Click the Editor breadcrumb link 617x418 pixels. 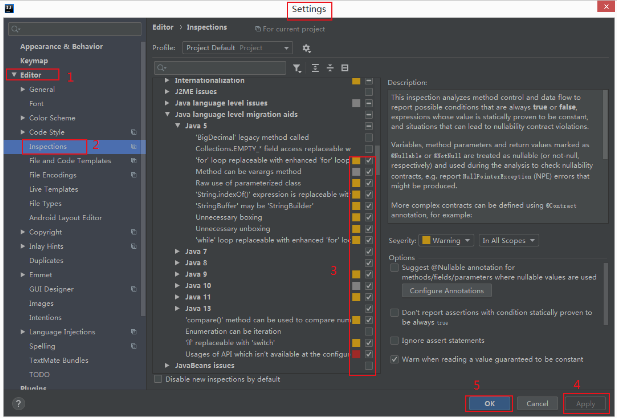pos(163,27)
